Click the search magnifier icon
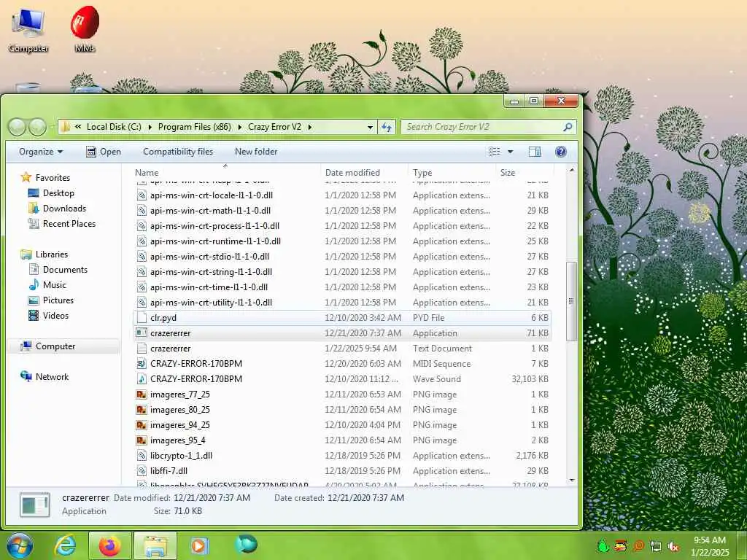This screenshot has width=747, height=560. (x=568, y=127)
